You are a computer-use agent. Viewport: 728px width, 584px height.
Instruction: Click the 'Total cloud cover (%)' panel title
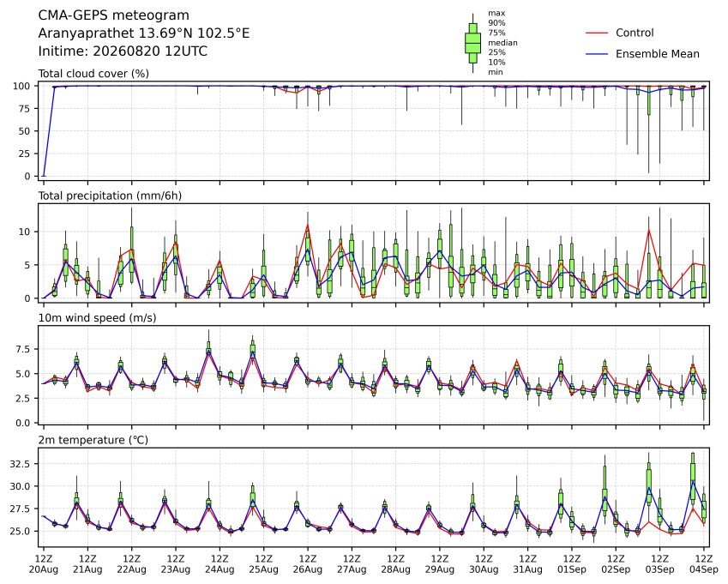(x=93, y=74)
